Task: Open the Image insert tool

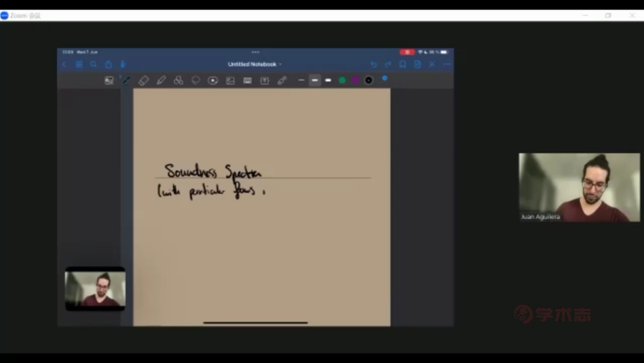Action: click(230, 80)
